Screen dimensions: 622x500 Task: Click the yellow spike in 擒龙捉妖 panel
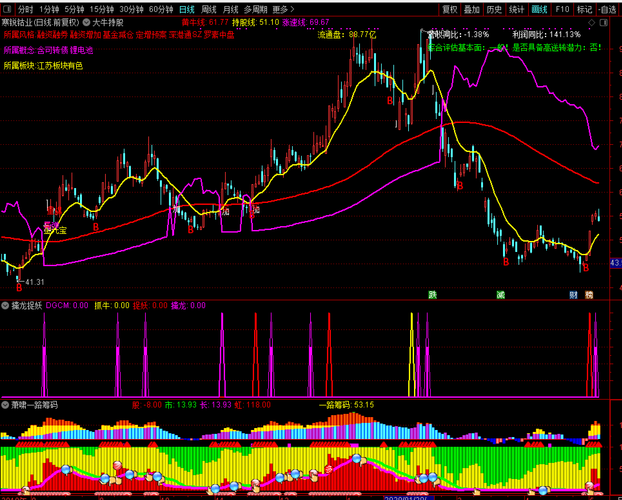(x=412, y=354)
